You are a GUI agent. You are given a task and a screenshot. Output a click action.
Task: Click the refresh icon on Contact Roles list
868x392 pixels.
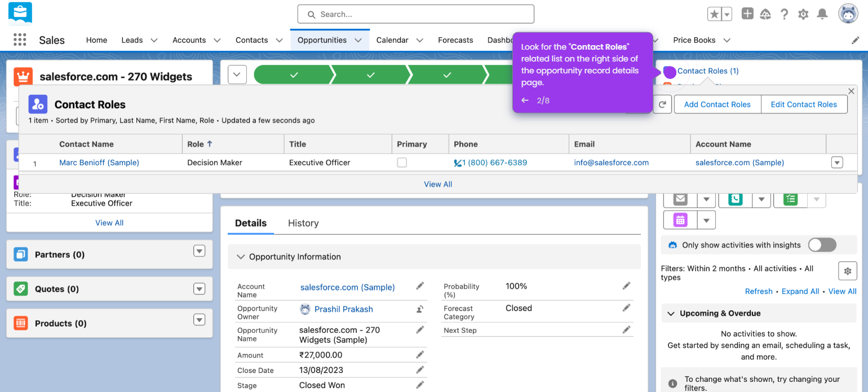[x=662, y=104]
